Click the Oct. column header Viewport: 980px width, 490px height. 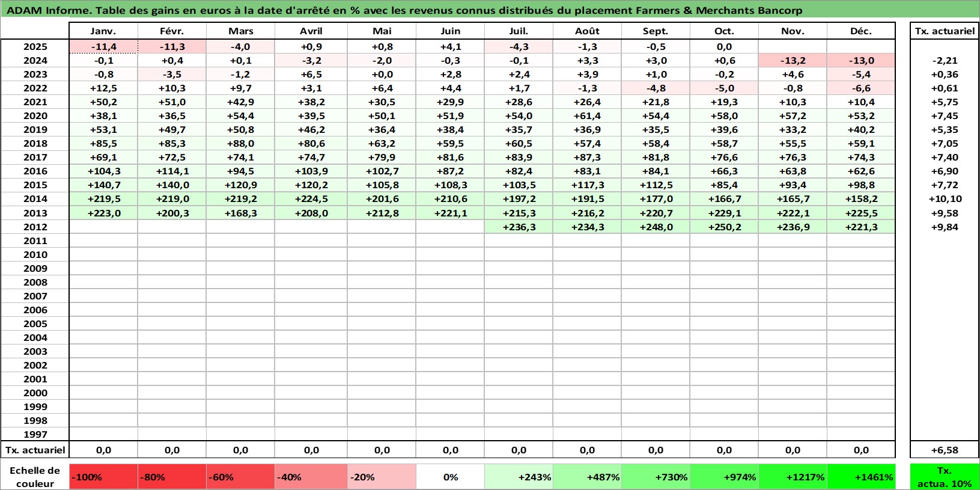point(724,31)
